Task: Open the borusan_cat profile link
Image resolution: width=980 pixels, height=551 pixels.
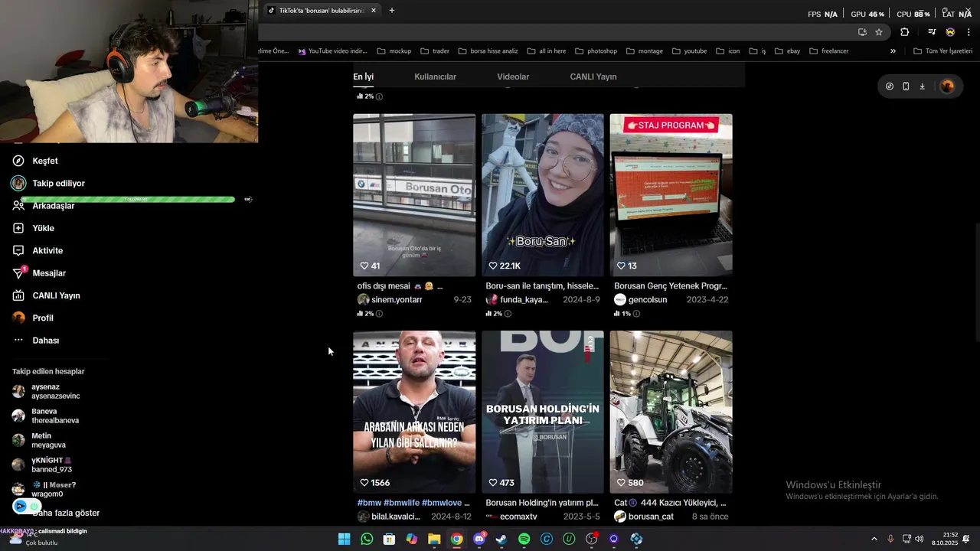Action: pos(651,517)
